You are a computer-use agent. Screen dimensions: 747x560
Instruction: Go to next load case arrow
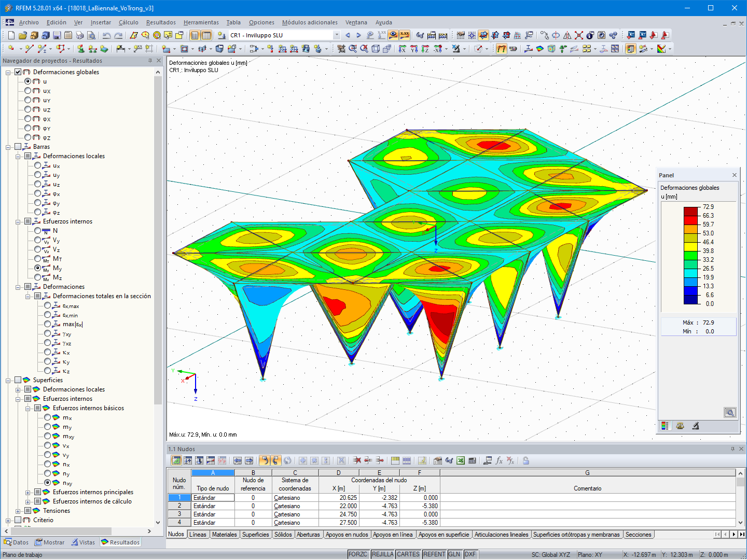pos(358,35)
